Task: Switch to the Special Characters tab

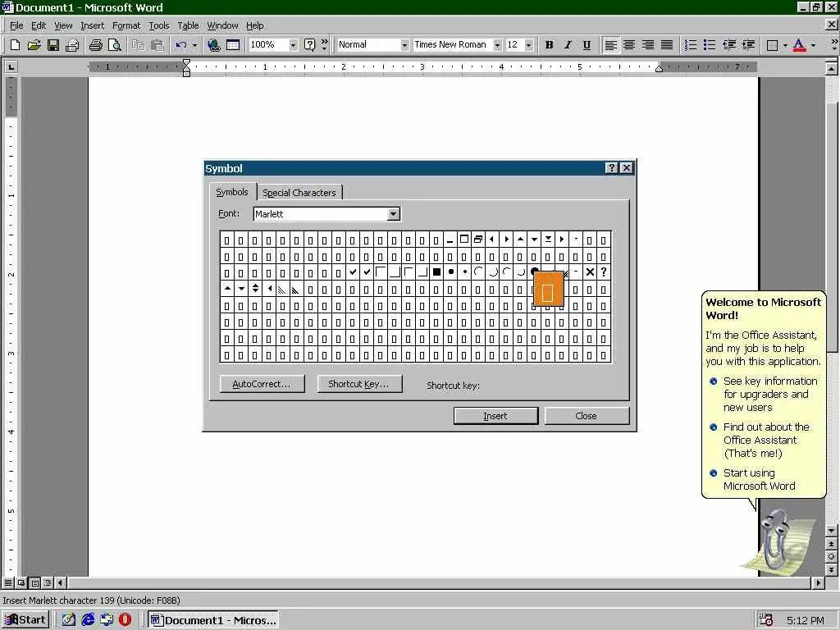Action: click(299, 193)
